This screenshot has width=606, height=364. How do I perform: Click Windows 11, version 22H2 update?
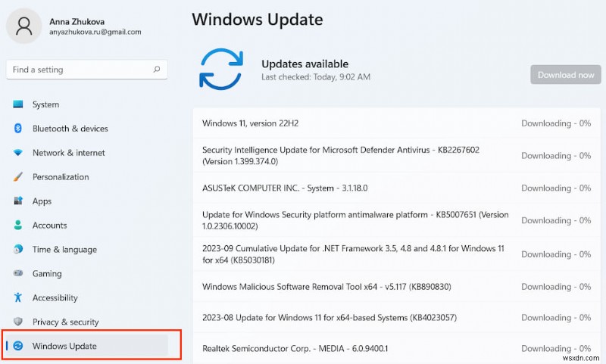[x=250, y=123]
